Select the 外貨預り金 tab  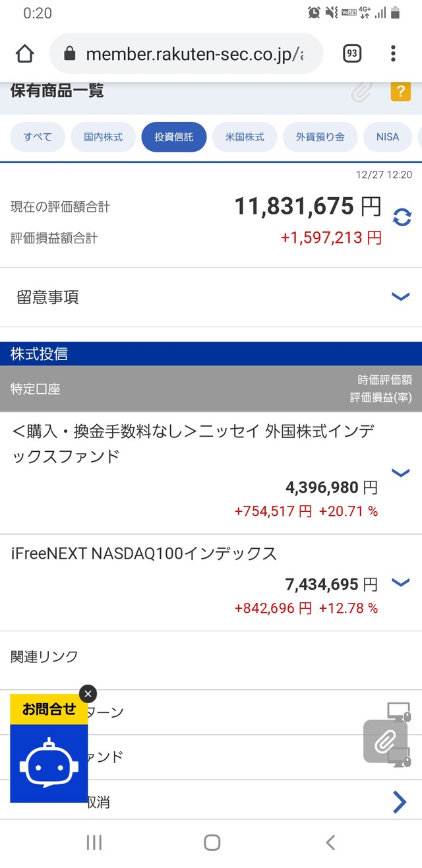pyautogui.click(x=320, y=137)
